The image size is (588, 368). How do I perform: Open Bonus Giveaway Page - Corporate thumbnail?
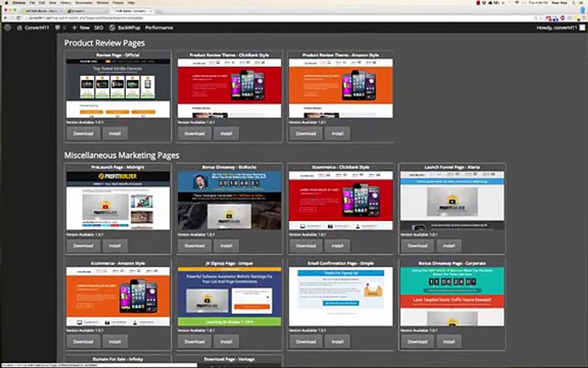pos(452,296)
